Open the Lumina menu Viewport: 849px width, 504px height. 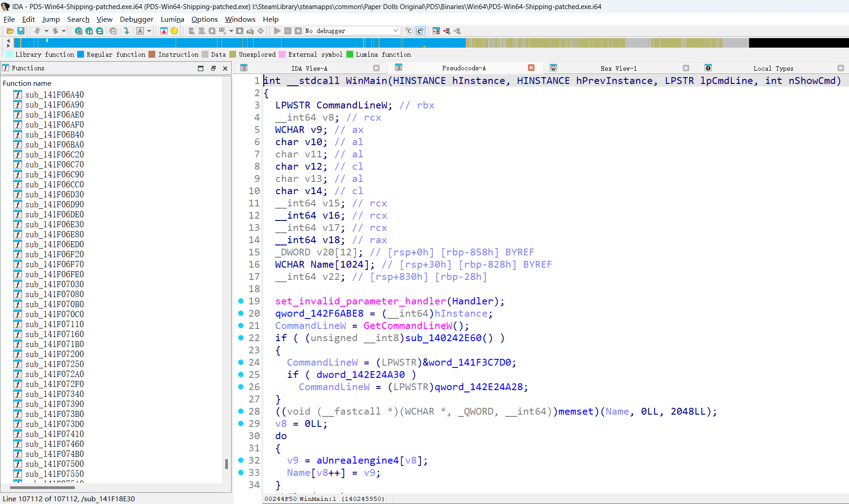(x=172, y=19)
